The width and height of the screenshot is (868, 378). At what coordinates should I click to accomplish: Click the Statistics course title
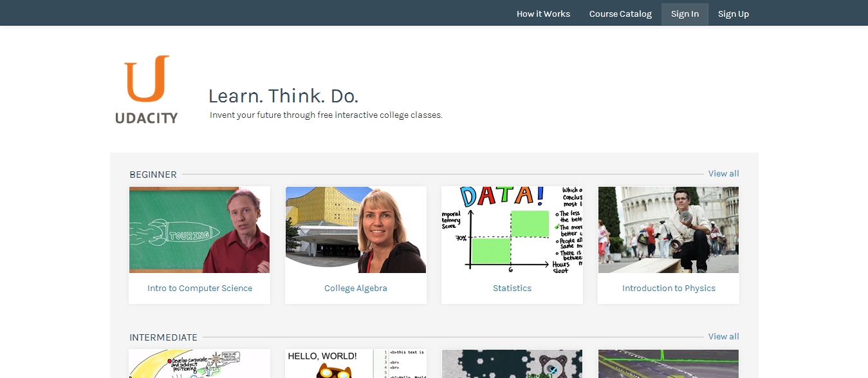point(512,288)
